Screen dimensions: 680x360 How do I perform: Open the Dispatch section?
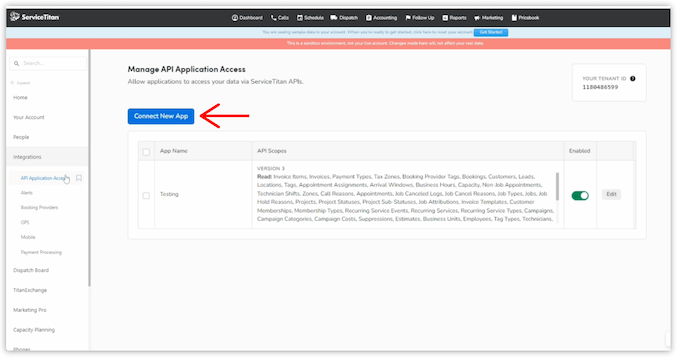point(344,18)
